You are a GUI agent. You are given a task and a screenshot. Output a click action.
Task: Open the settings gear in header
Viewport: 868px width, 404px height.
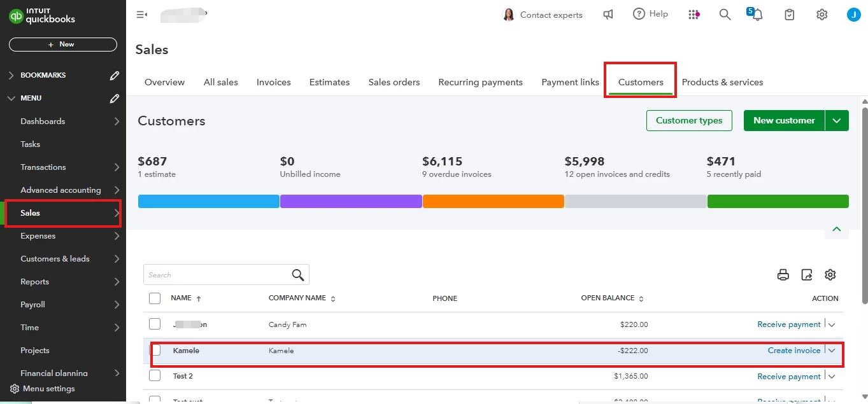822,15
